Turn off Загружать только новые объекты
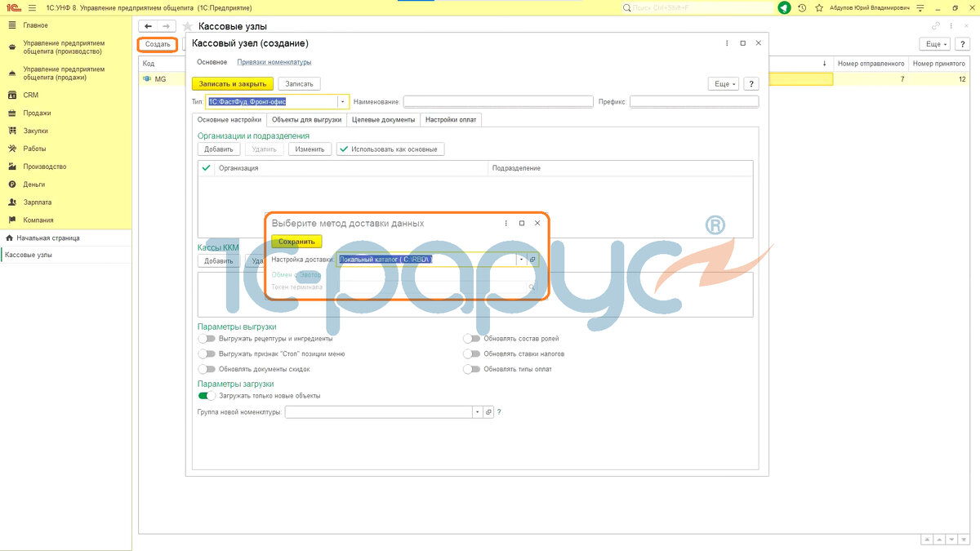This screenshot has height=551, width=980. [x=207, y=396]
